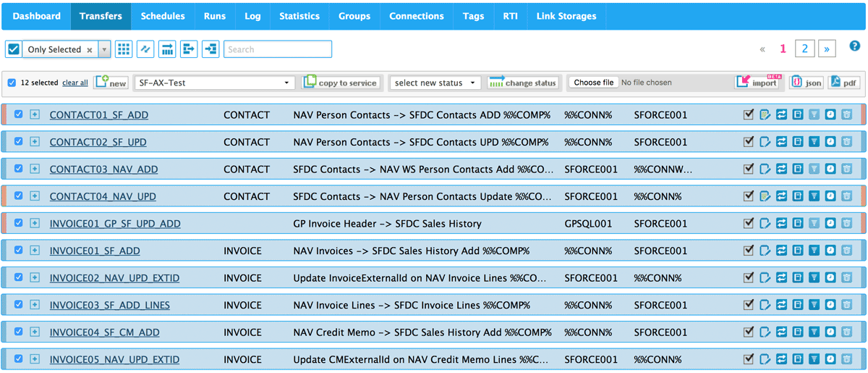Viewport: 868px width, 373px height.
Task: Edit notes icon for INVOICE03_SF_ADD_LINES
Action: pos(765,305)
